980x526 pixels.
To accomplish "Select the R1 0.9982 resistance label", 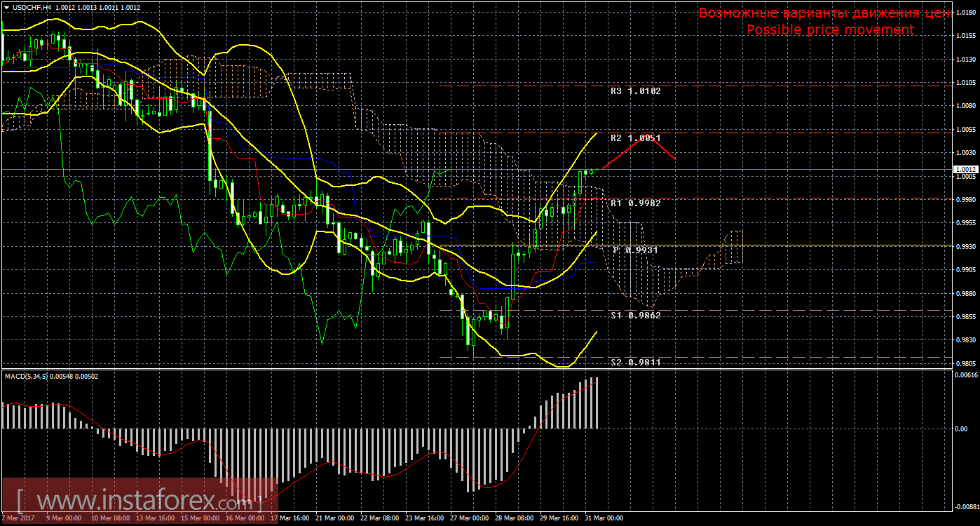I will (x=635, y=203).
